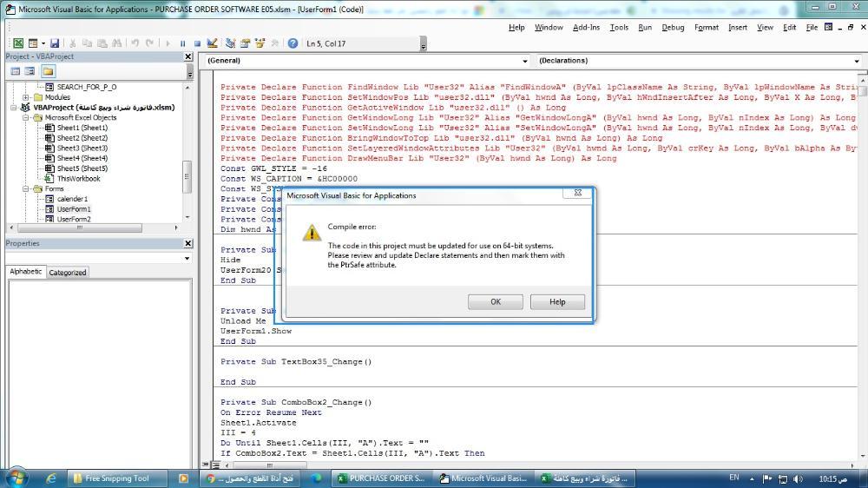This screenshot has width=868, height=488.
Task: Click the Copy icon in the toolbar
Action: 87,43
